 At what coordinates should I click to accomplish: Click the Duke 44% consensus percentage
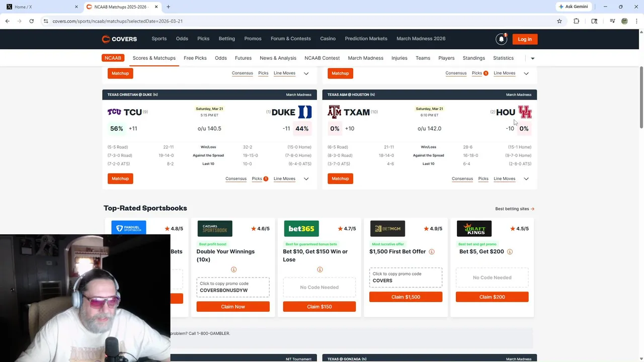point(302,129)
